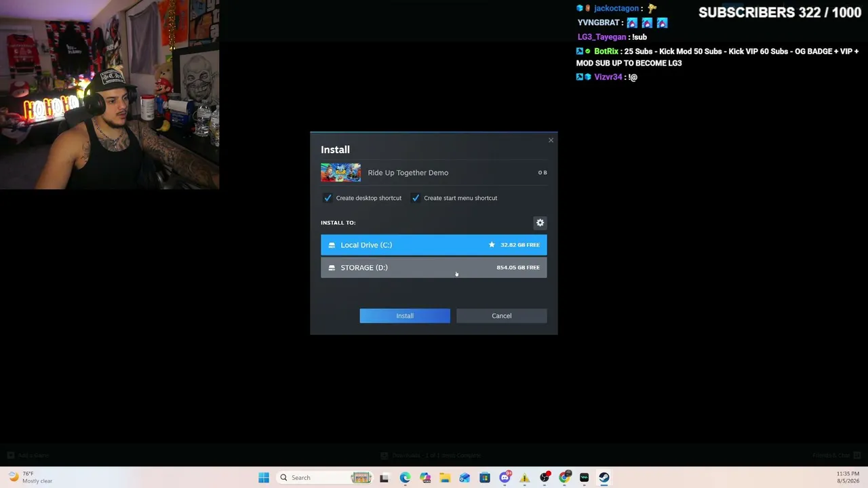Open Microsoft Store from taskbar
This screenshot has height=488, width=868.
pyautogui.click(x=485, y=478)
